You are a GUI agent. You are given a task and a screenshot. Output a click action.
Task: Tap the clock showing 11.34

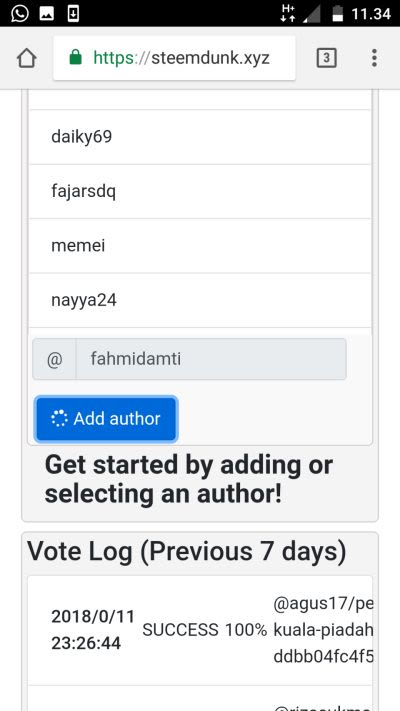pos(371,14)
